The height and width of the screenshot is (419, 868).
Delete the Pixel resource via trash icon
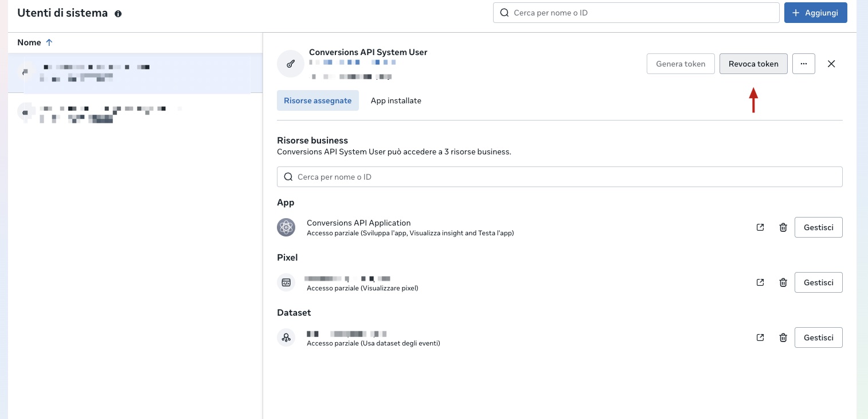click(783, 282)
